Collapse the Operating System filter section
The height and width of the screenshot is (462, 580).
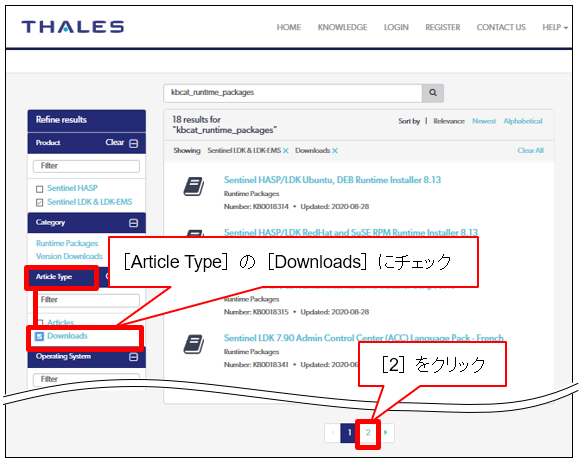[134, 357]
